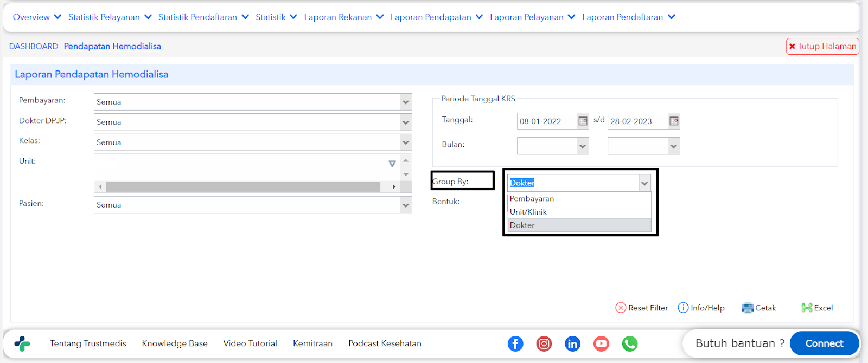This screenshot has width=868, height=363.
Task: Open the Video Tutorial link
Action: (x=250, y=343)
